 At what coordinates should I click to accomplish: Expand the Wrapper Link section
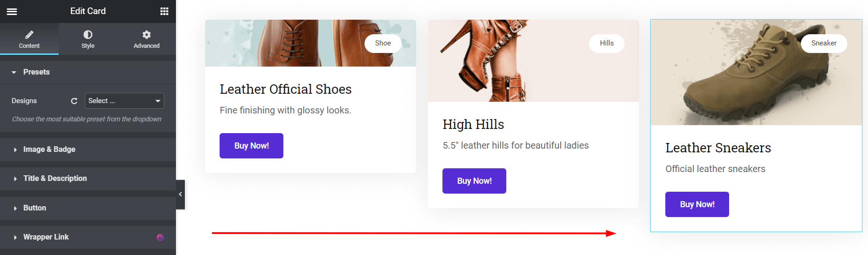point(46,237)
